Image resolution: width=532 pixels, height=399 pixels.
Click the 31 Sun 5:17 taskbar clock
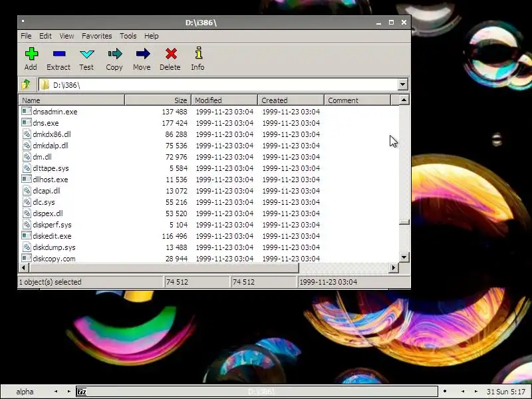(506, 392)
